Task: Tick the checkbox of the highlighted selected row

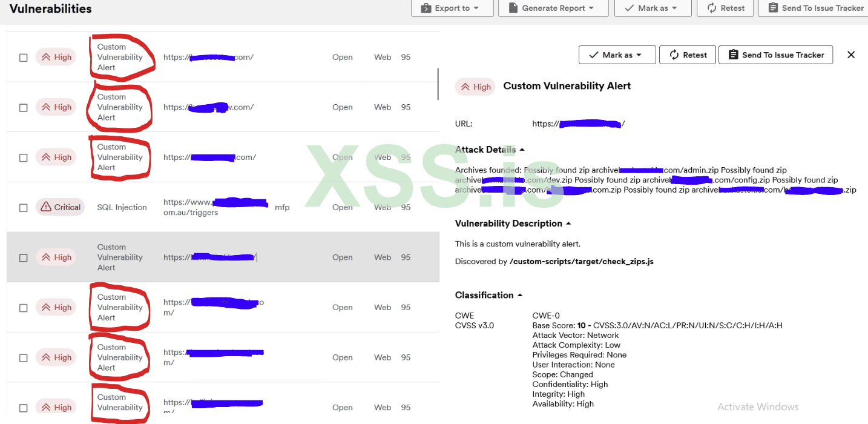Action: coord(24,258)
